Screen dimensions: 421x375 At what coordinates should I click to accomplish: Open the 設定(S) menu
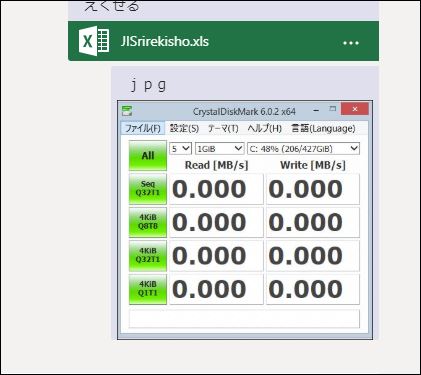tap(184, 128)
